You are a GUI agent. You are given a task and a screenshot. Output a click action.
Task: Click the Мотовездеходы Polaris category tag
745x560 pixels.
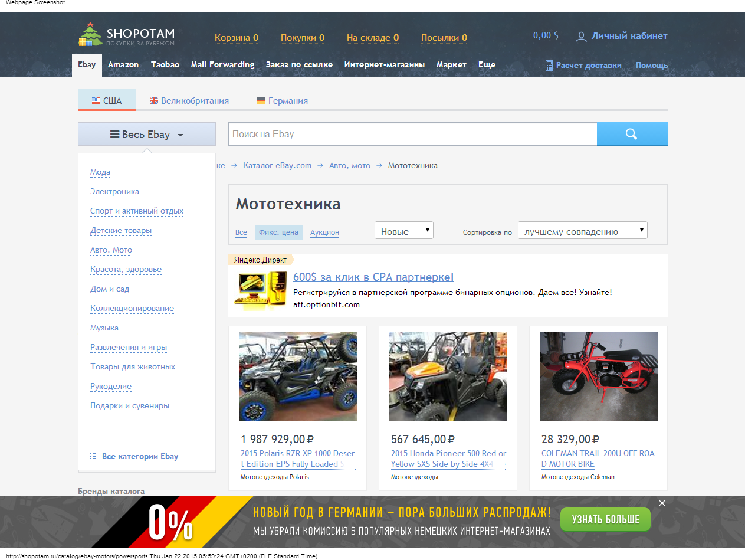pyautogui.click(x=275, y=477)
